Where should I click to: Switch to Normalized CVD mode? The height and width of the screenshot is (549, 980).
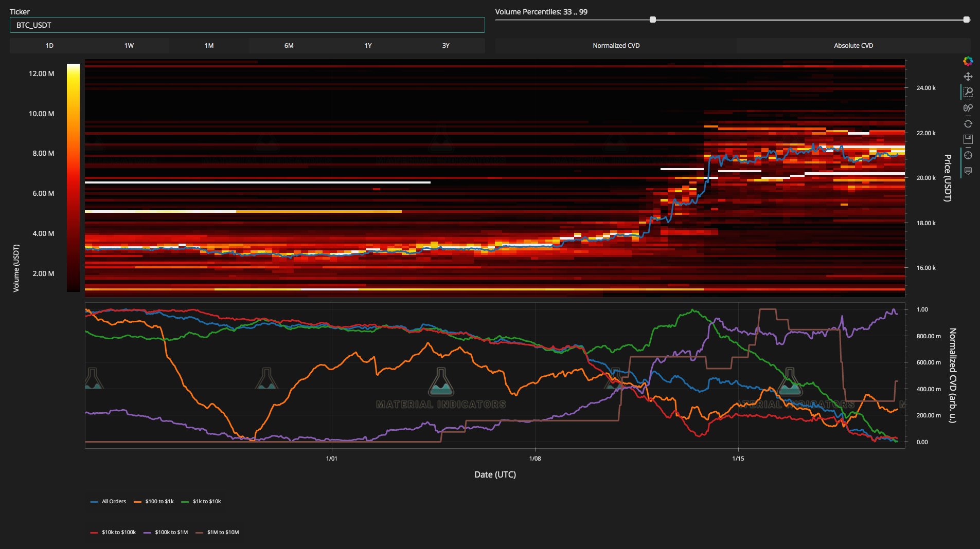pos(616,46)
